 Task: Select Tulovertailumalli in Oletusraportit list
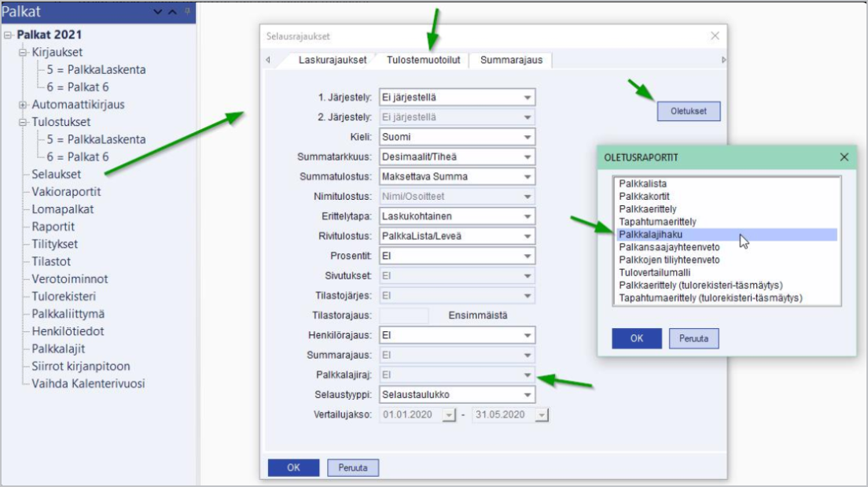pos(654,272)
